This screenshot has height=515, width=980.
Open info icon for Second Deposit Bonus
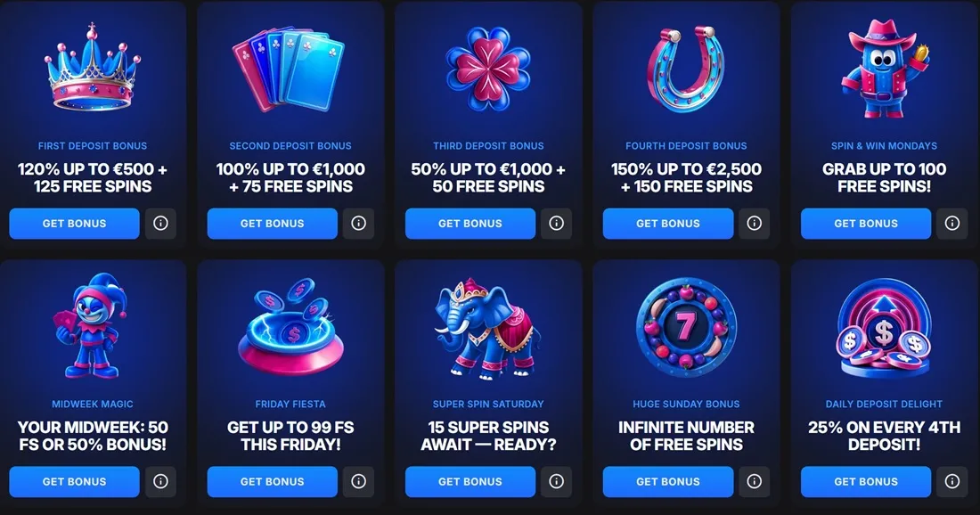[358, 223]
